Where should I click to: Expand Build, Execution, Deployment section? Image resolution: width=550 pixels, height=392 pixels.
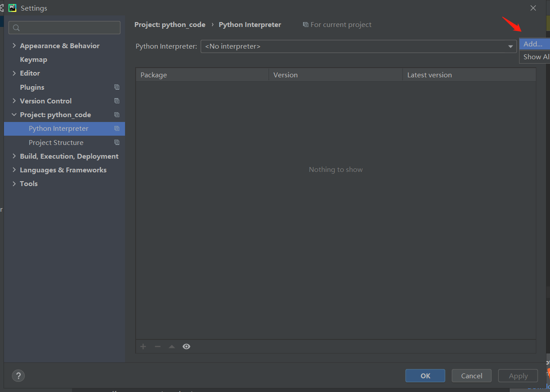click(x=14, y=156)
